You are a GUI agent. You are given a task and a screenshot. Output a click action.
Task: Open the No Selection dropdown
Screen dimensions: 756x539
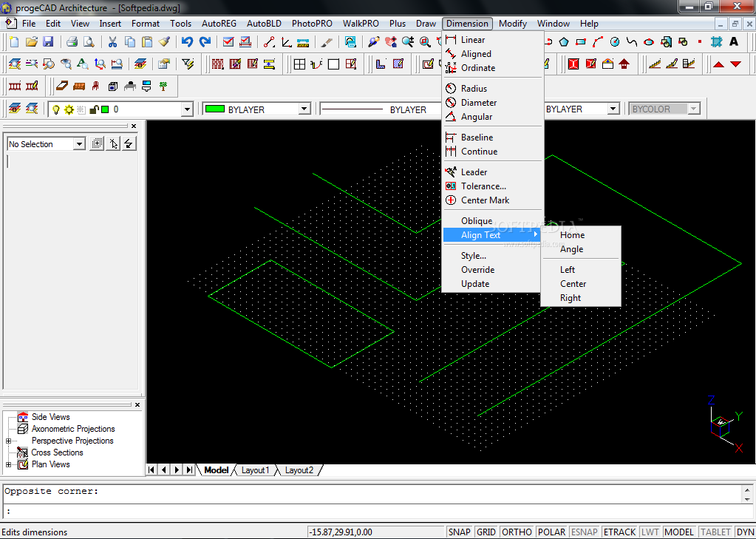pyautogui.click(x=80, y=143)
